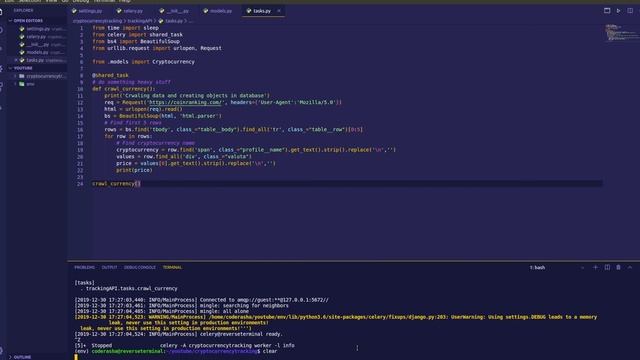
Task: Open the Problems panel tab
Action: (x=84, y=267)
